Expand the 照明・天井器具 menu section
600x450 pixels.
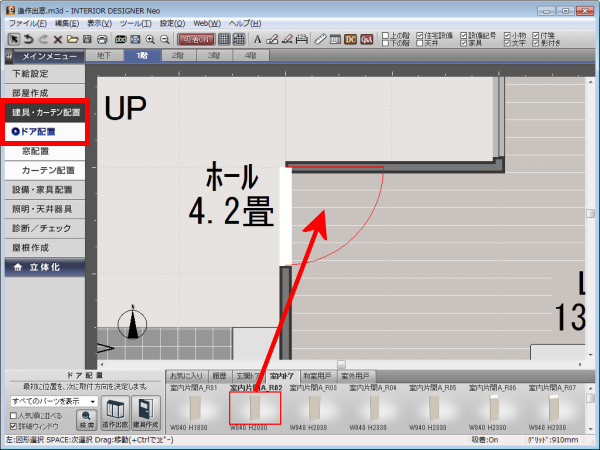43,207
